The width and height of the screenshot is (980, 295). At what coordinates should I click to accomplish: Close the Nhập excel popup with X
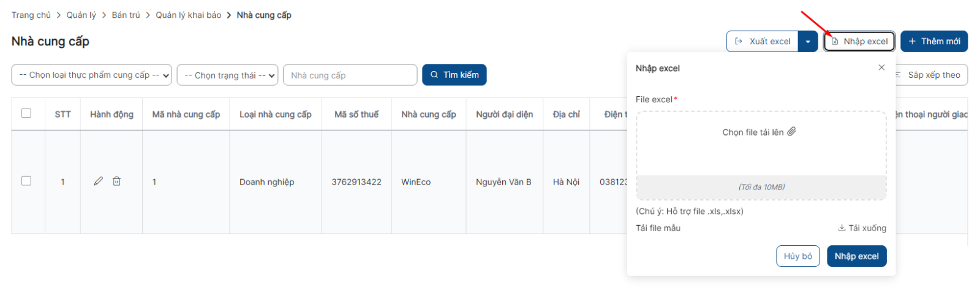881,67
